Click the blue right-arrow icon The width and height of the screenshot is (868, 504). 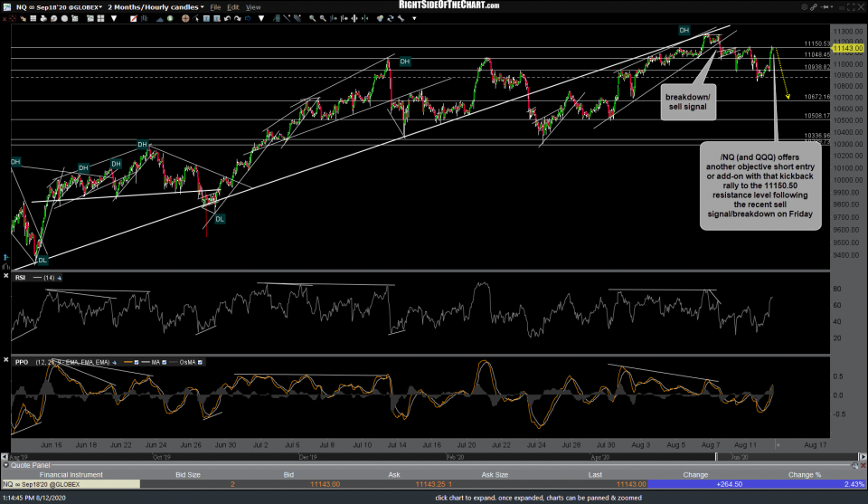(248, 18)
